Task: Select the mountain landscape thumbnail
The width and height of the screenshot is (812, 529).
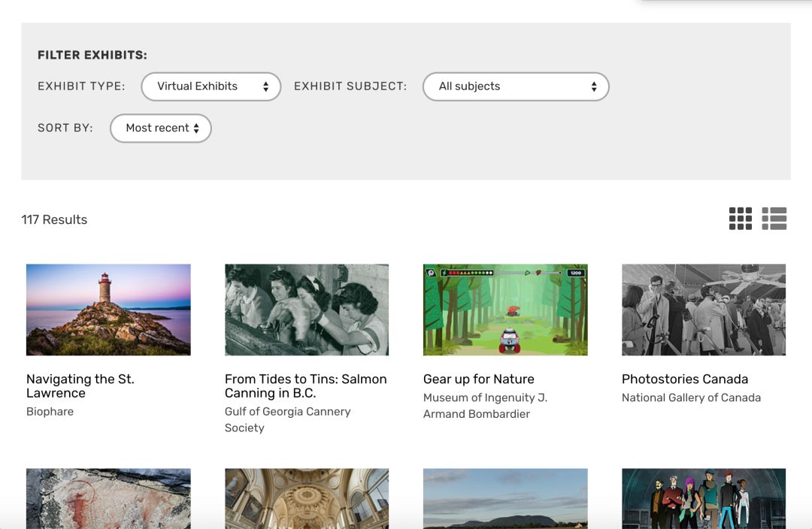Action: [505, 498]
